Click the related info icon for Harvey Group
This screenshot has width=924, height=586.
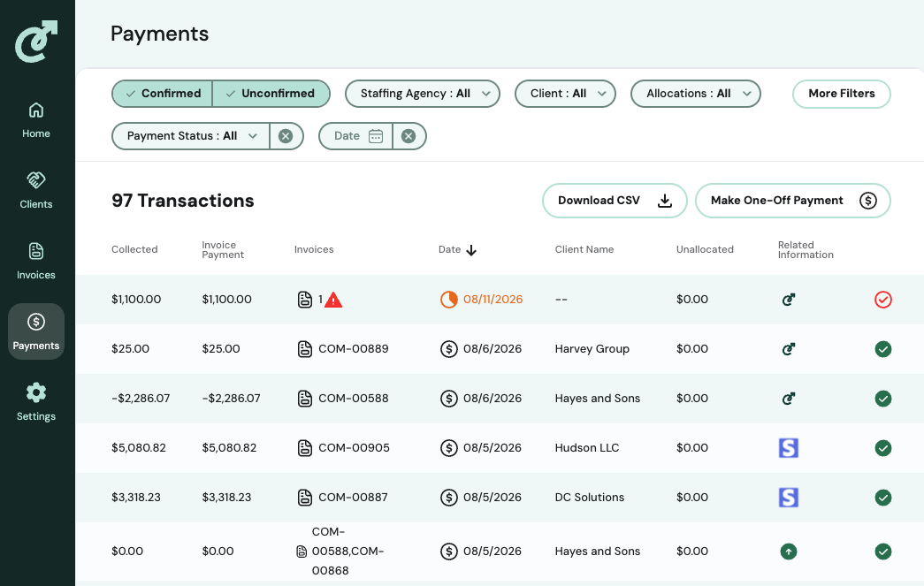point(789,349)
